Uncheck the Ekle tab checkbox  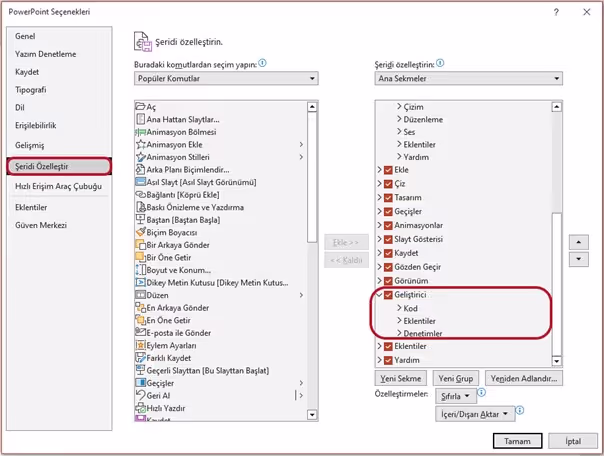(388, 170)
